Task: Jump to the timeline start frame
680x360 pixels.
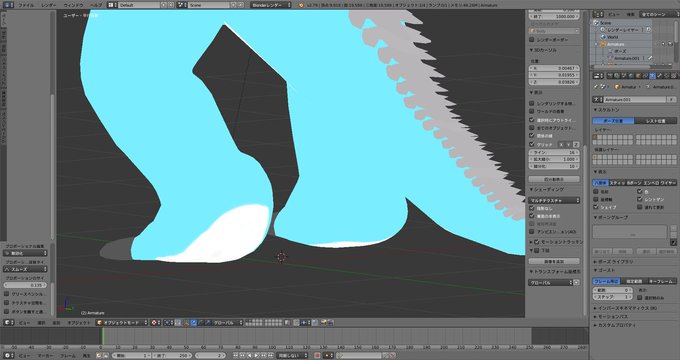Action: coord(235,356)
